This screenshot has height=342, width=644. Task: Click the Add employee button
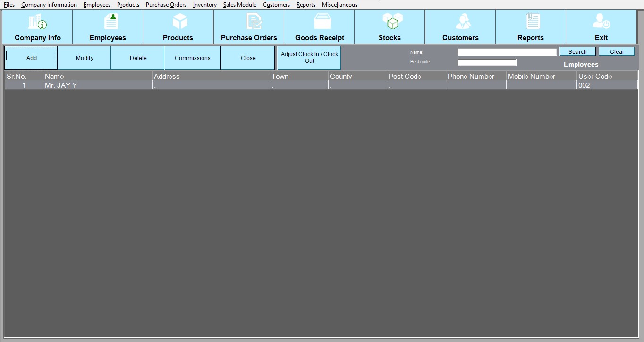tap(31, 58)
